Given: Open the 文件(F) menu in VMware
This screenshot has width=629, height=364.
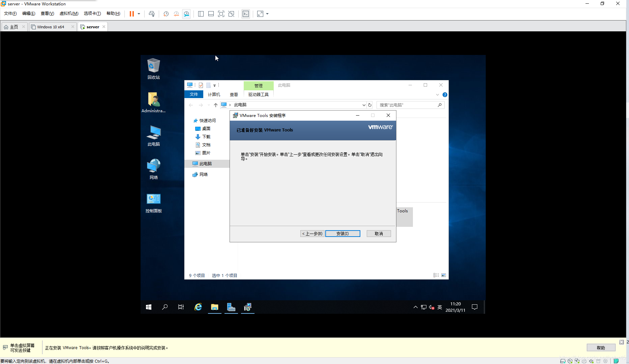Looking at the screenshot, I should click(x=10, y=13).
